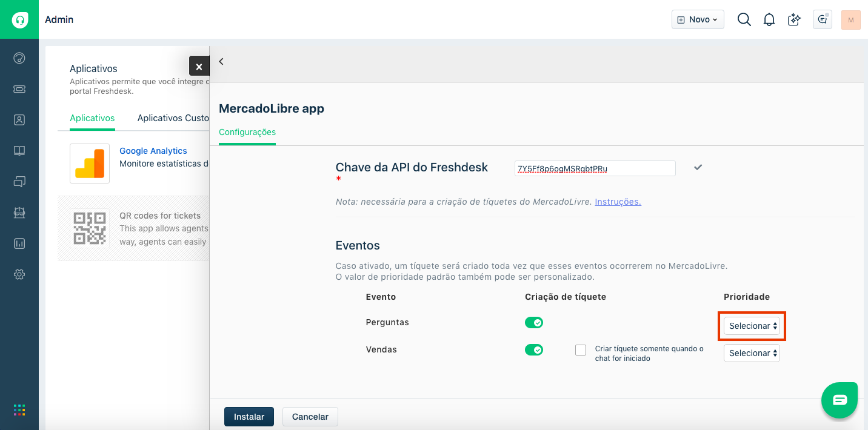Click the QR codes for tickets title

point(160,216)
